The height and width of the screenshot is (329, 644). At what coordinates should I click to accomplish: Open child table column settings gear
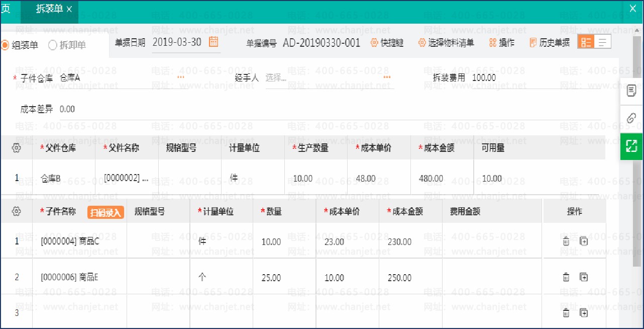tap(16, 211)
